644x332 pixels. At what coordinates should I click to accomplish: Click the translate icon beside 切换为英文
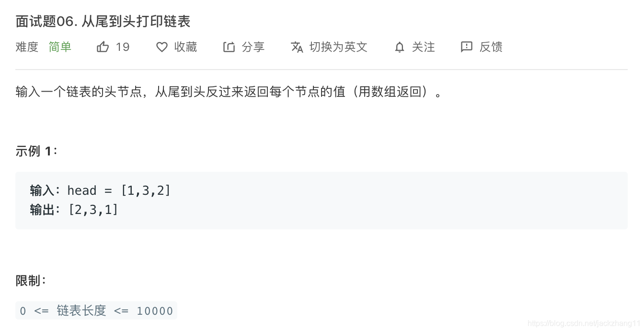[x=297, y=47]
